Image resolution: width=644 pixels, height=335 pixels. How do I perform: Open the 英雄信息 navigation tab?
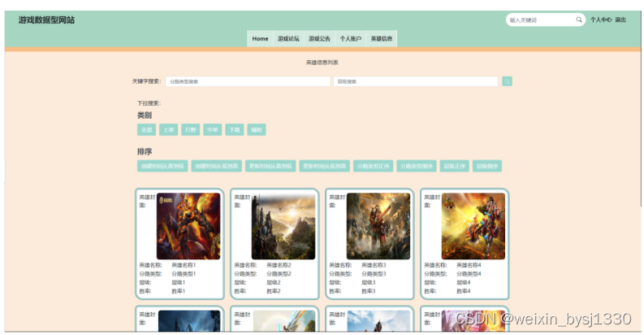(x=382, y=39)
